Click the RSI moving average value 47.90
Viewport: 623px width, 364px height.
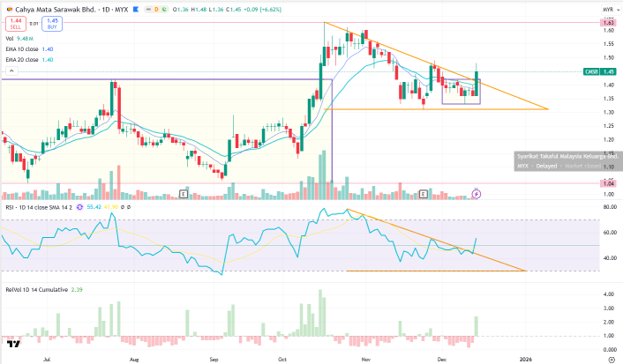(x=111, y=207)
